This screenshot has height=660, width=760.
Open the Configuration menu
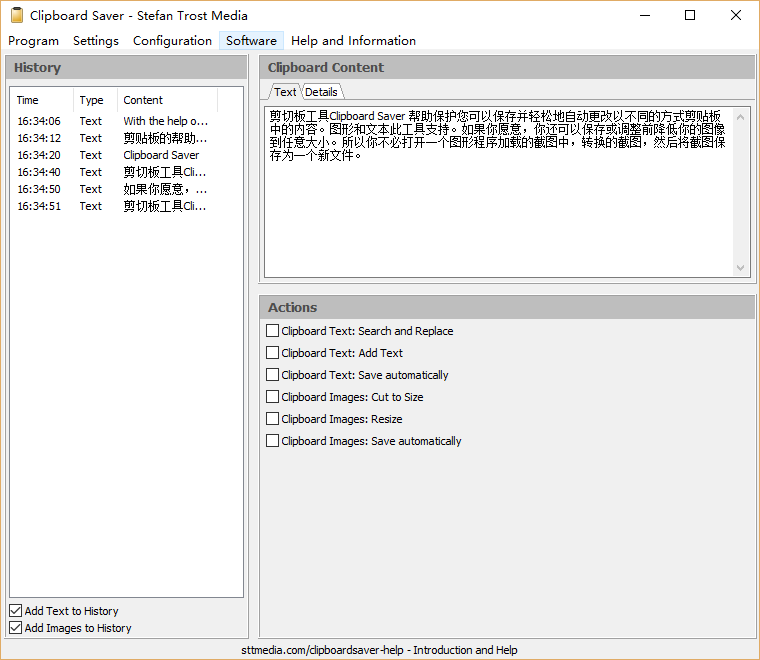[x=172, y=41]
